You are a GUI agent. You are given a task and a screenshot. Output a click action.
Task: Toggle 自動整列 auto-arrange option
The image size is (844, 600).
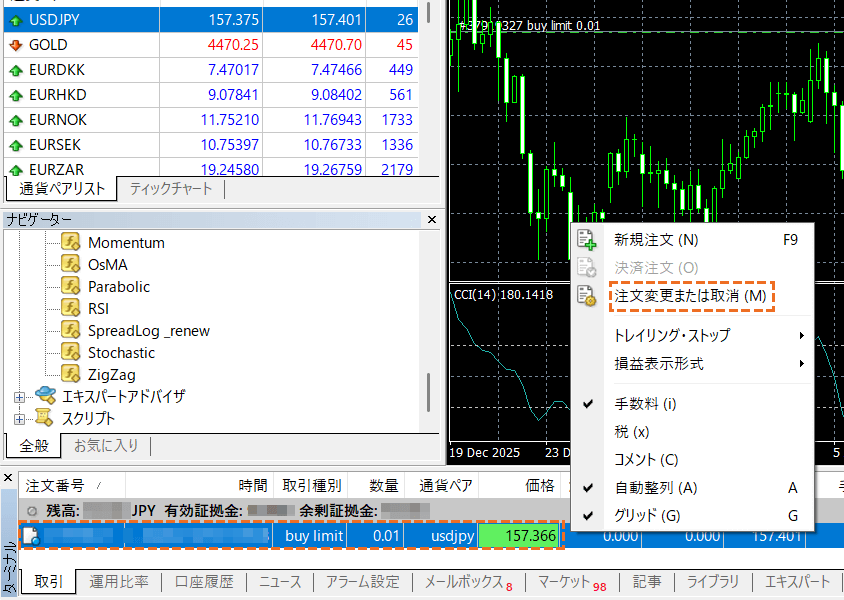point(591,488)
